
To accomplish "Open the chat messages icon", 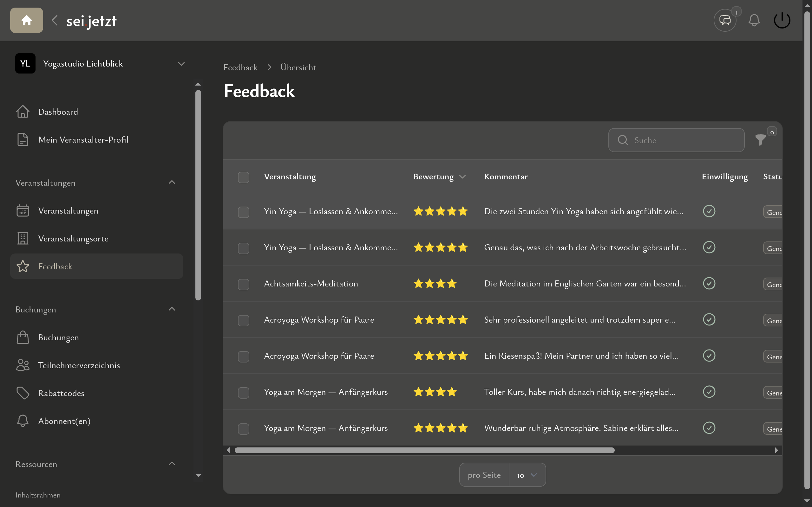I will (x=725, y=21).
